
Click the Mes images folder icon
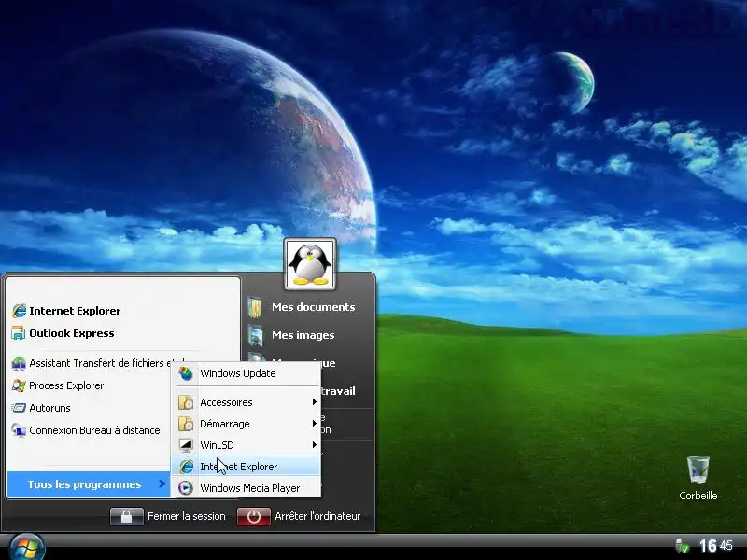pos(255,335)
